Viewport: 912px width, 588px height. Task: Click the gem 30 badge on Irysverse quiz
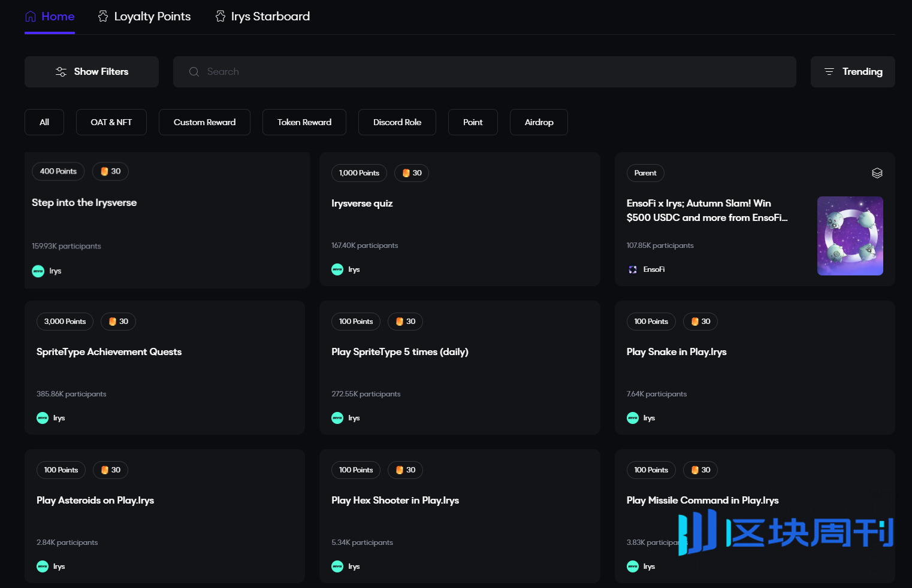(412, 173)
